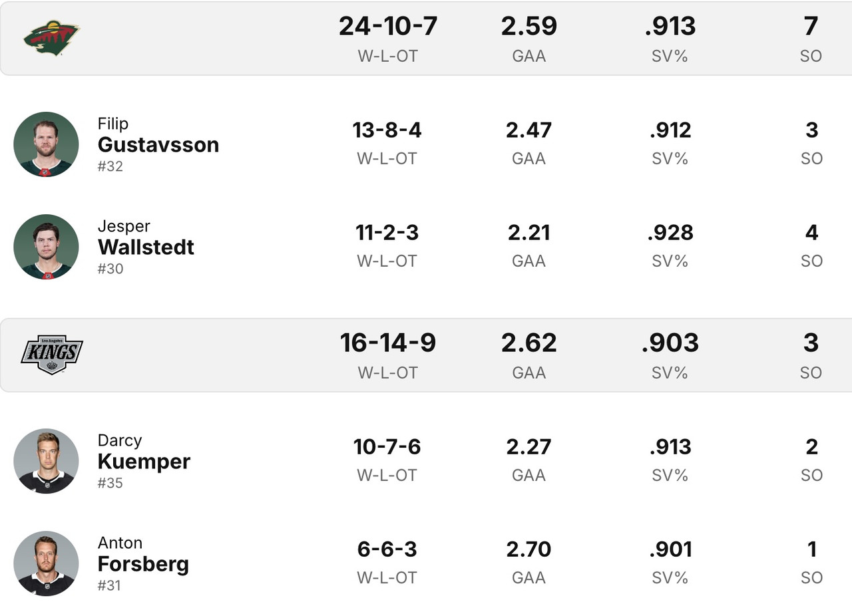
Task: Click Kuemper's jersey number #35
Action: 110,483
